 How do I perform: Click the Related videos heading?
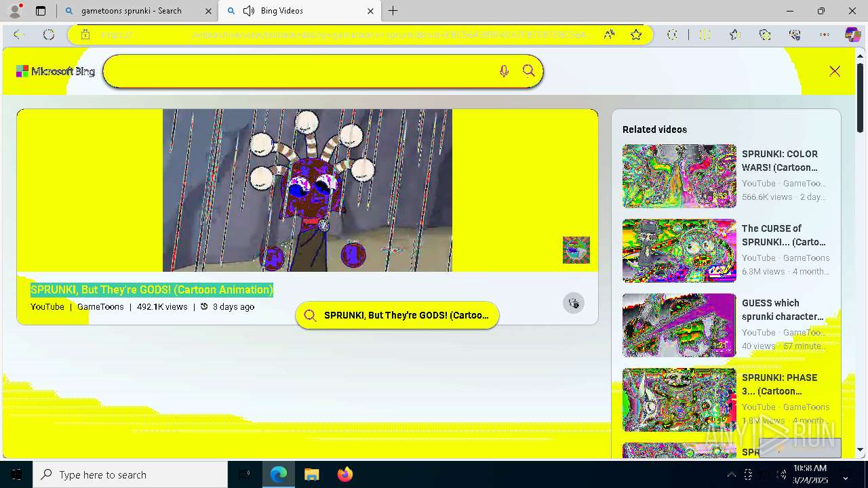[654, 129]
